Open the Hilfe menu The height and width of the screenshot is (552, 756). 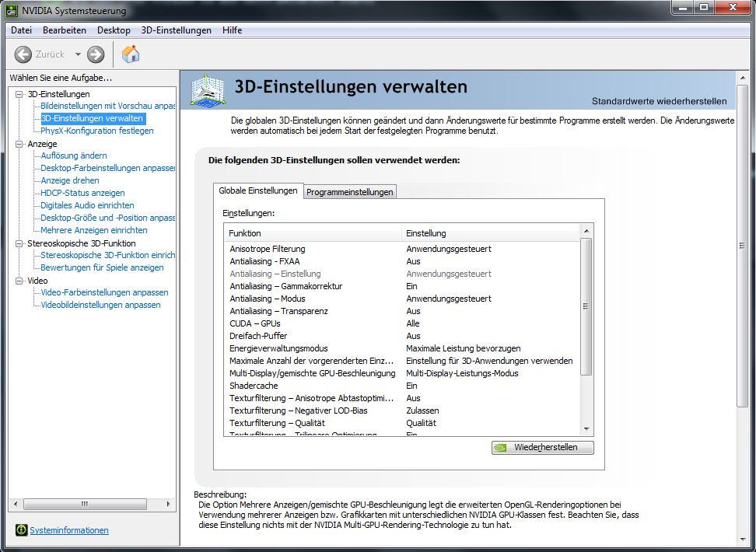[233, 30]
